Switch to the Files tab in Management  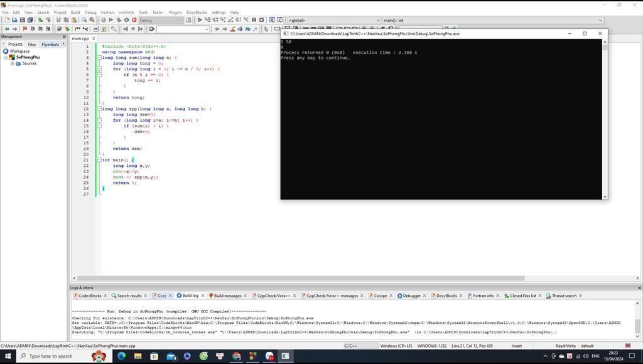(x=32, y=45)
